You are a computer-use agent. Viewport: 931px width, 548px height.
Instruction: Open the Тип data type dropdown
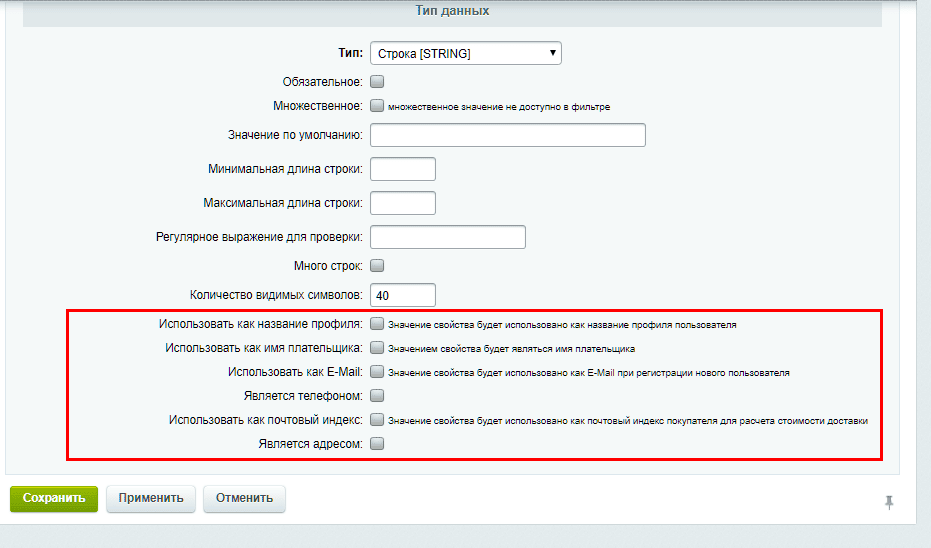coord(465,53)
